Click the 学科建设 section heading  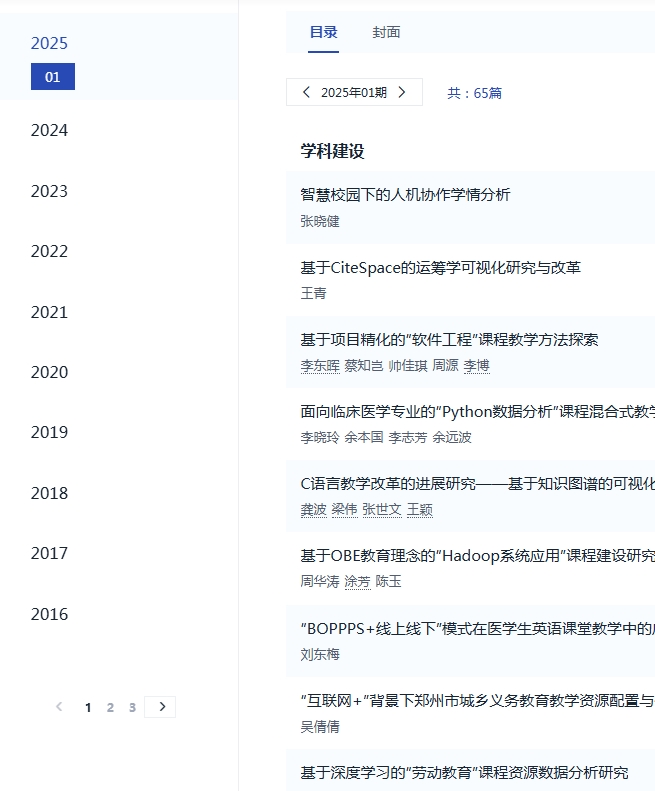tap(333, 151)
